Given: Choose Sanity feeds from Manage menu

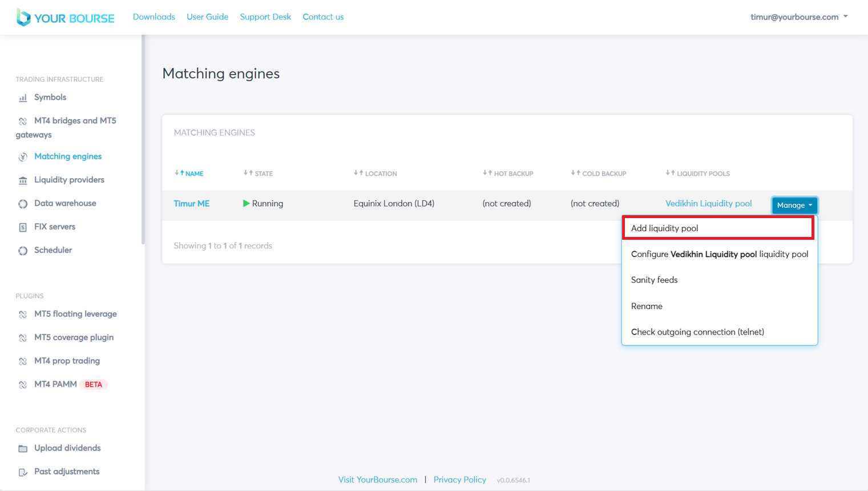Looking at the screenshot, I should 654,280.
